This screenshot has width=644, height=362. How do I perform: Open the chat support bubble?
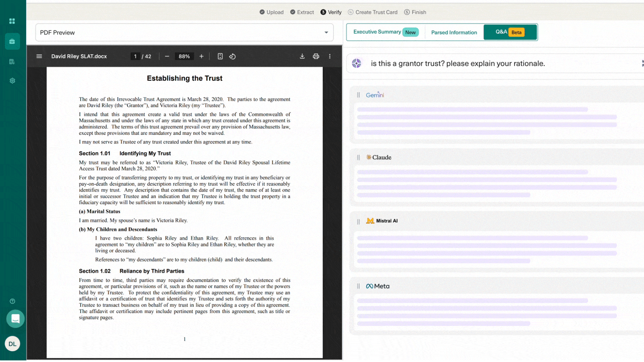(x=15, y=318)
